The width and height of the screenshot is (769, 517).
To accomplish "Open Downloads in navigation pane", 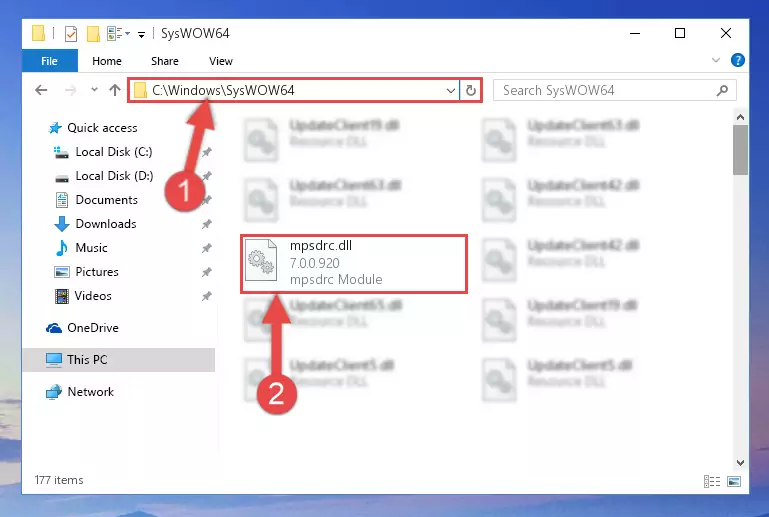I will [106, 224].
